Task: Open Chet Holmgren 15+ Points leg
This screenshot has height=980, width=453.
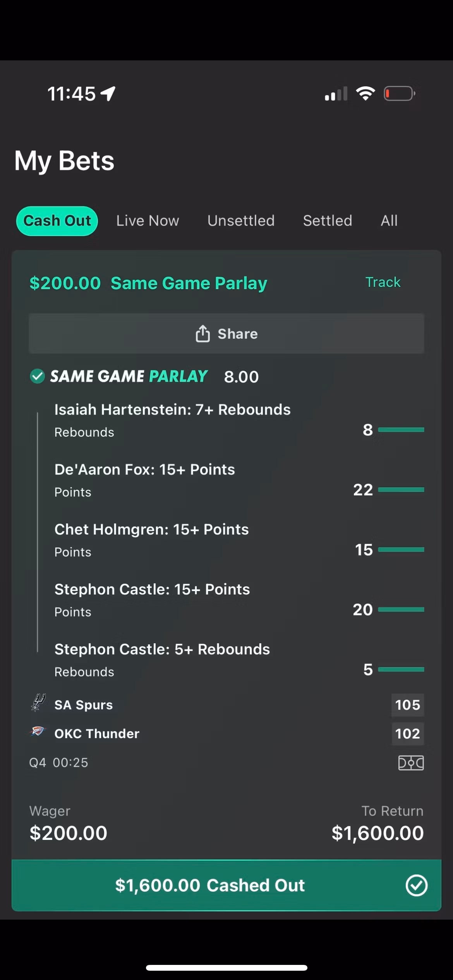Action: 151,529
